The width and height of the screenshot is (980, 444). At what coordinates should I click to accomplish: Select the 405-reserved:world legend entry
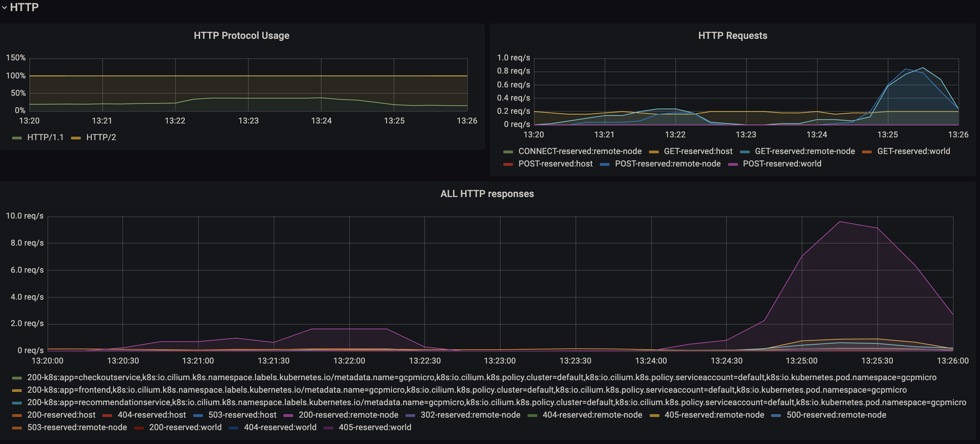[x=375, y=428]
